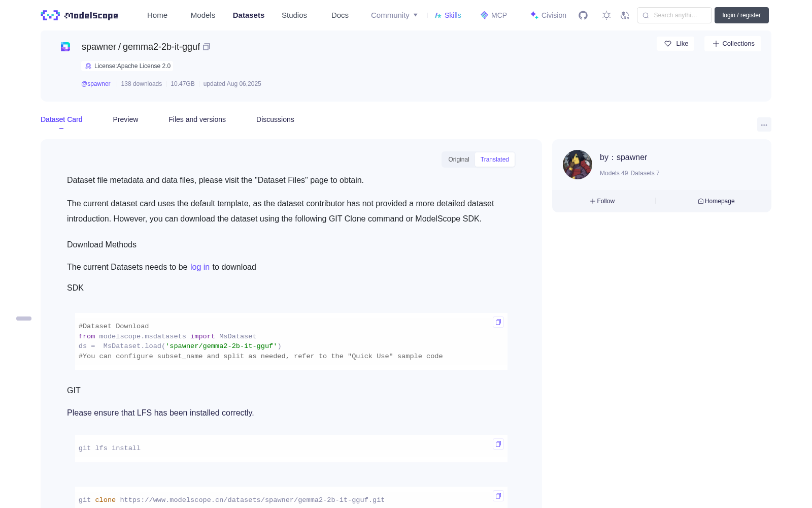Viewport: 812px width, 508px height.
Task: Open the GitHub icon link
Action: 583,15
